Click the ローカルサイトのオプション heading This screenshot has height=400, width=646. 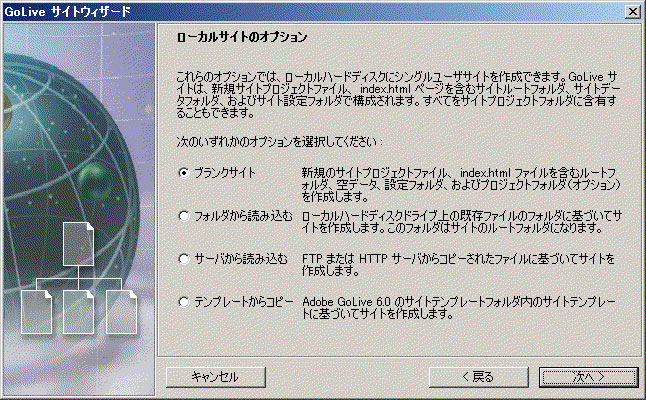[x=241, y=37]
